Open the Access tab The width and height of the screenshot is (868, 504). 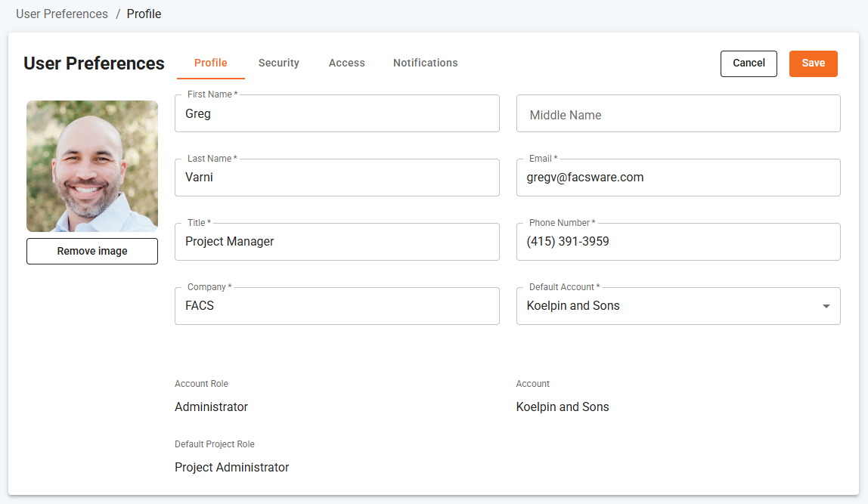point(346,63)
